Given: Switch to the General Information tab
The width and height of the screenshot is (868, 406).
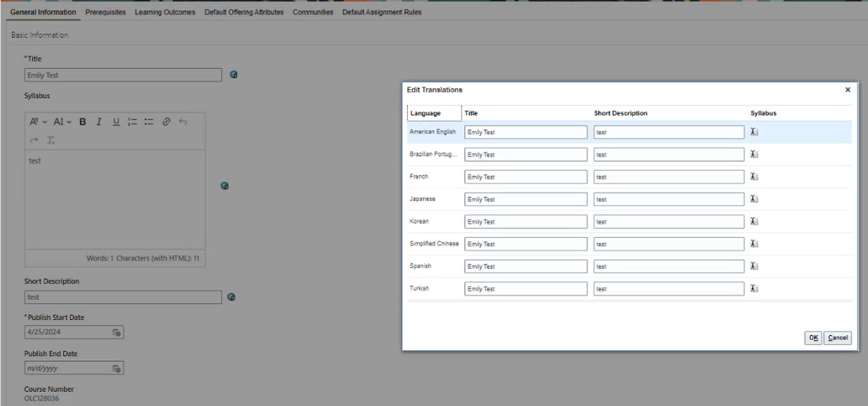Looking at the screenshot, I should [43, 12].
